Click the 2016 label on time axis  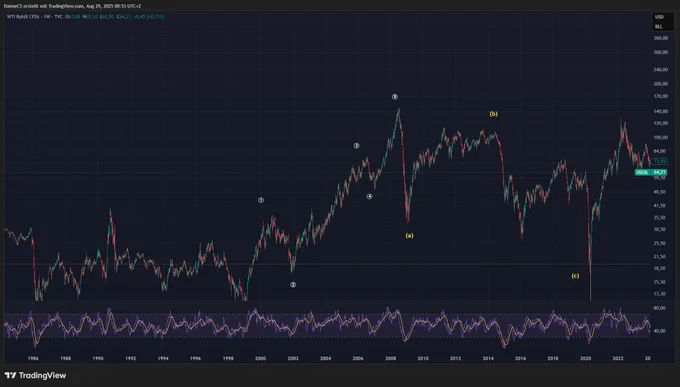[520, 358]
